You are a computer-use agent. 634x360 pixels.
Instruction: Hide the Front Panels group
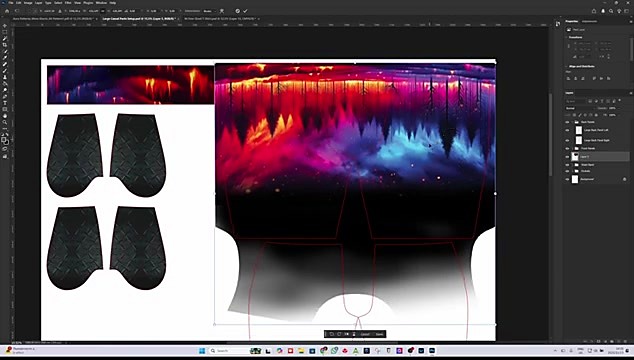coord(567,148)
